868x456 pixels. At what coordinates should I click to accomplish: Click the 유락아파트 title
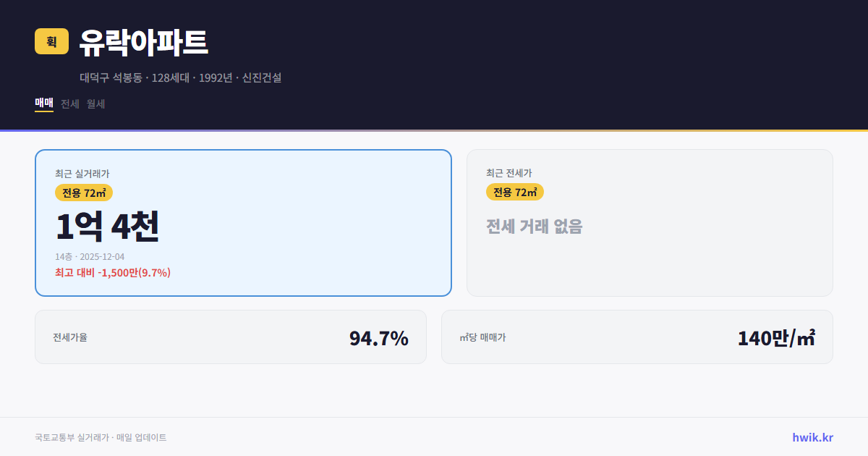pos(142,42)
